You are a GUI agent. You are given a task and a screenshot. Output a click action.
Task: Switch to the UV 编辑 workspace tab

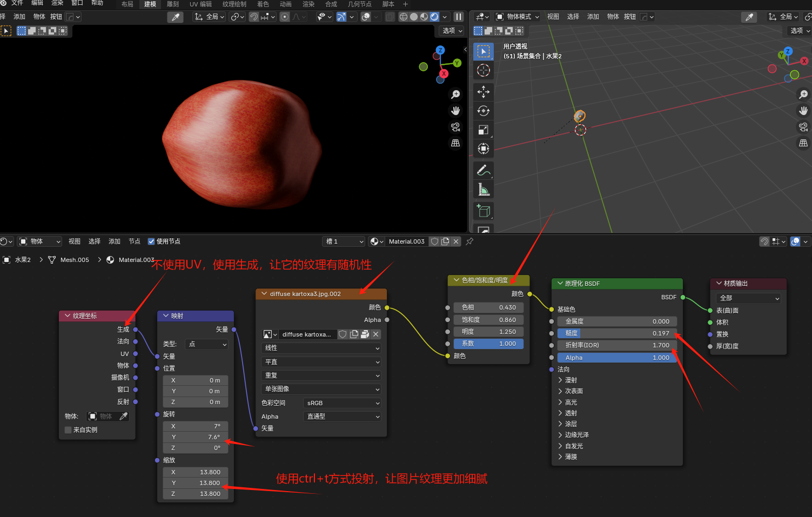[200, 4]
